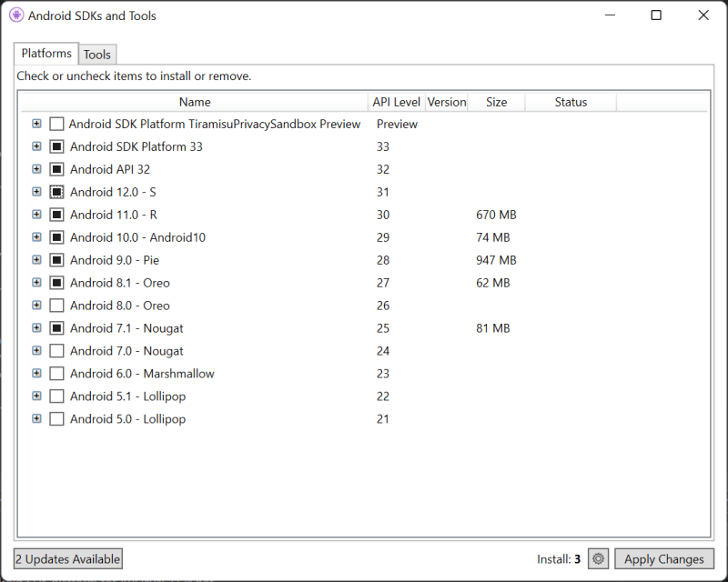Toggle Android 7.1 - Nougat checkbox
728x582 pixels.
click(x=56, y=328)
